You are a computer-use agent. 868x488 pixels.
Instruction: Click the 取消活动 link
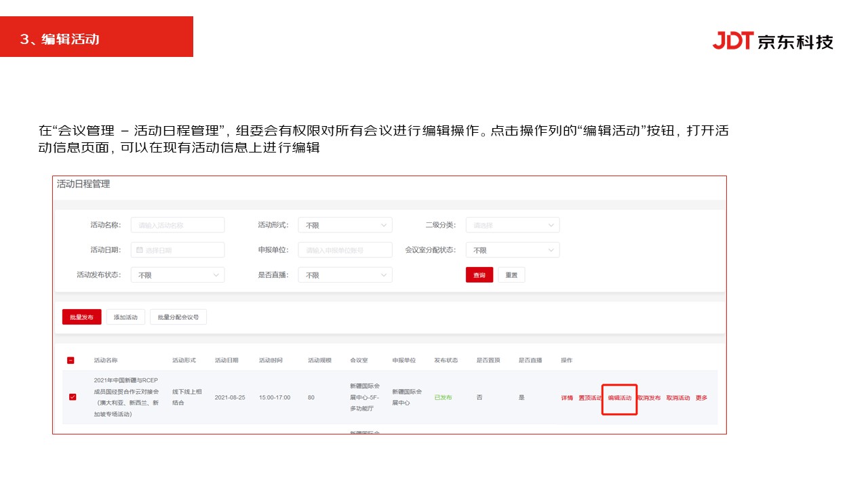pos(678,398)
